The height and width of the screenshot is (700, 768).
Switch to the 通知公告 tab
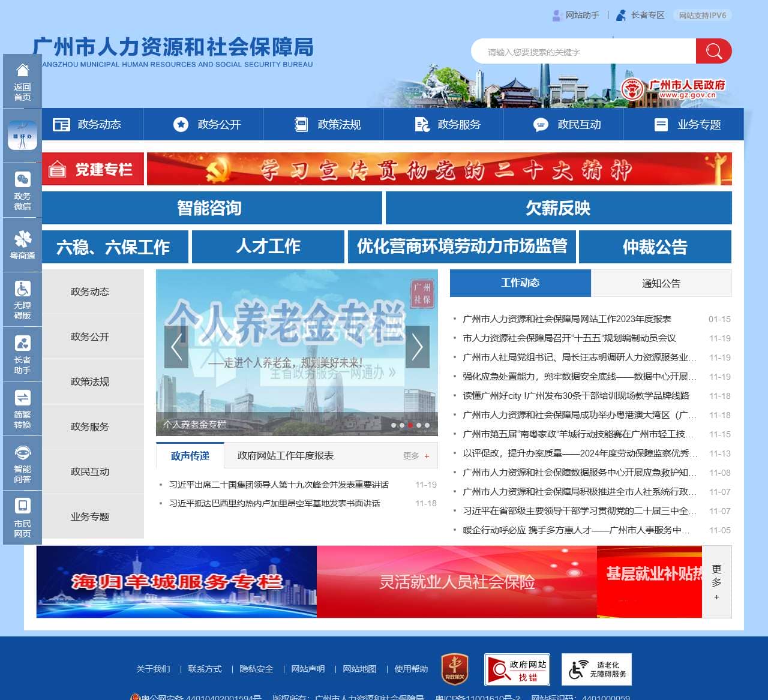pyautogui.click(x=661, y=283)
